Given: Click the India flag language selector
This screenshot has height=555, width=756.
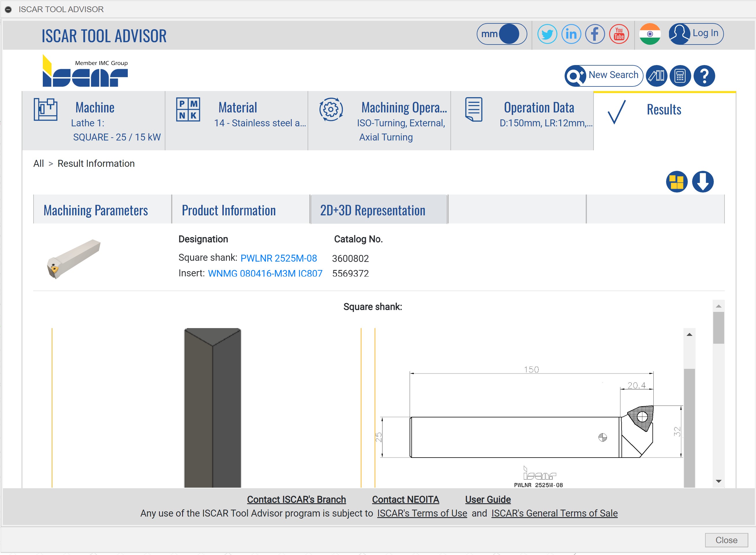Looking at the screenshot, I should coord(650,34).
